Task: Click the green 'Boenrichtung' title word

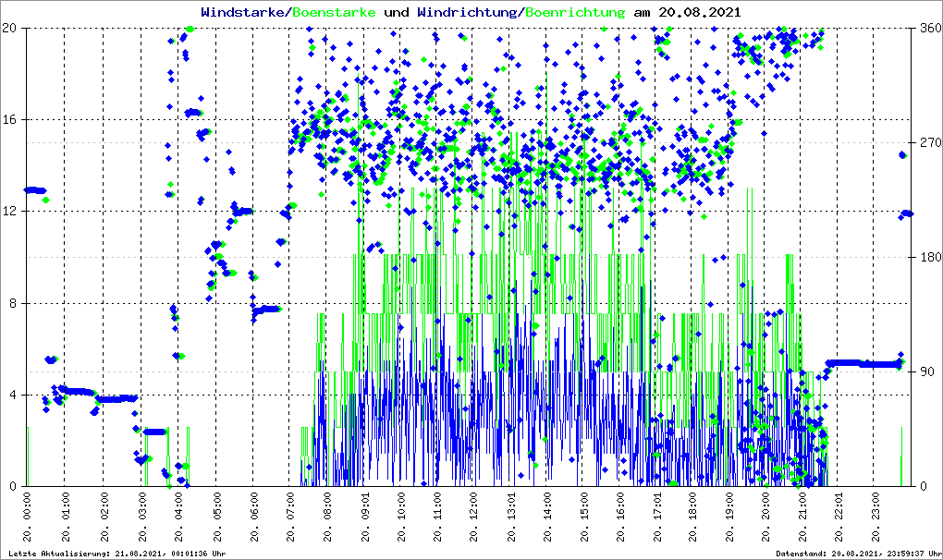Action: 575,12
